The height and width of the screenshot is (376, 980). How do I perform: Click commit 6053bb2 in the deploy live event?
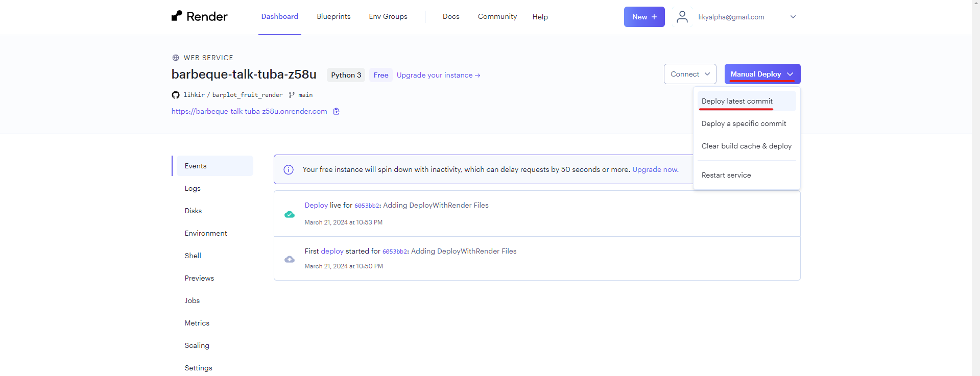coord(367,206)
